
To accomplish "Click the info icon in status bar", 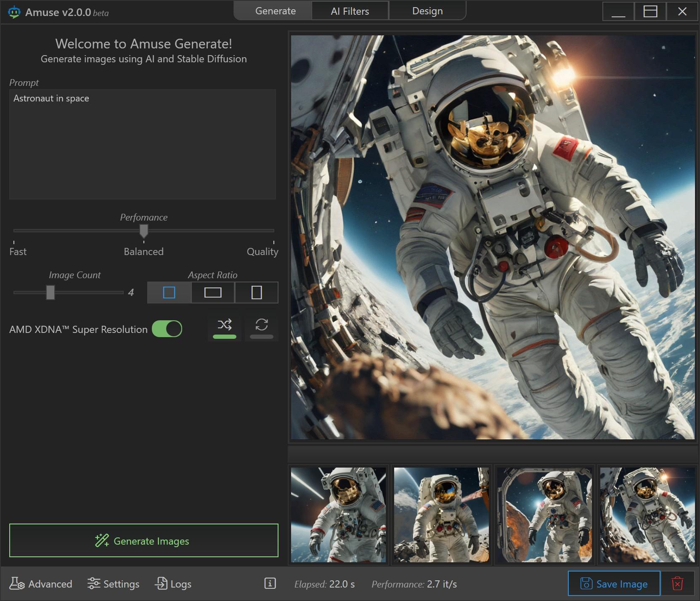I will pyautogui.click(x=270, y=583).
